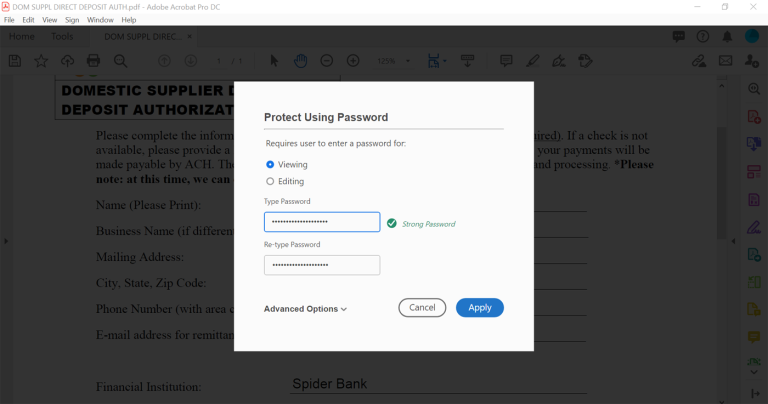The image size is (768, 404).
Task: Click the Apply button
Action: coord(479,308)
